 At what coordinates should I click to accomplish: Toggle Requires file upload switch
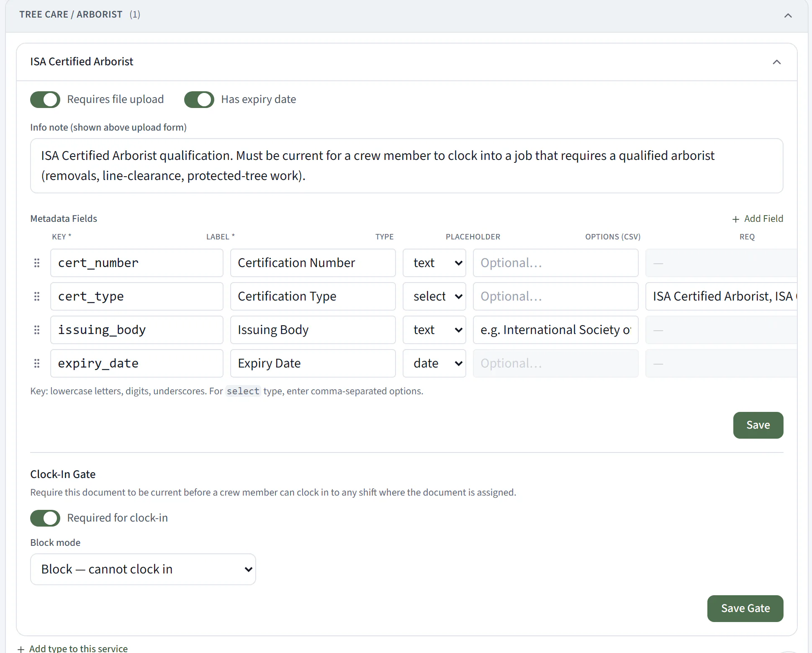click(45, 100)
